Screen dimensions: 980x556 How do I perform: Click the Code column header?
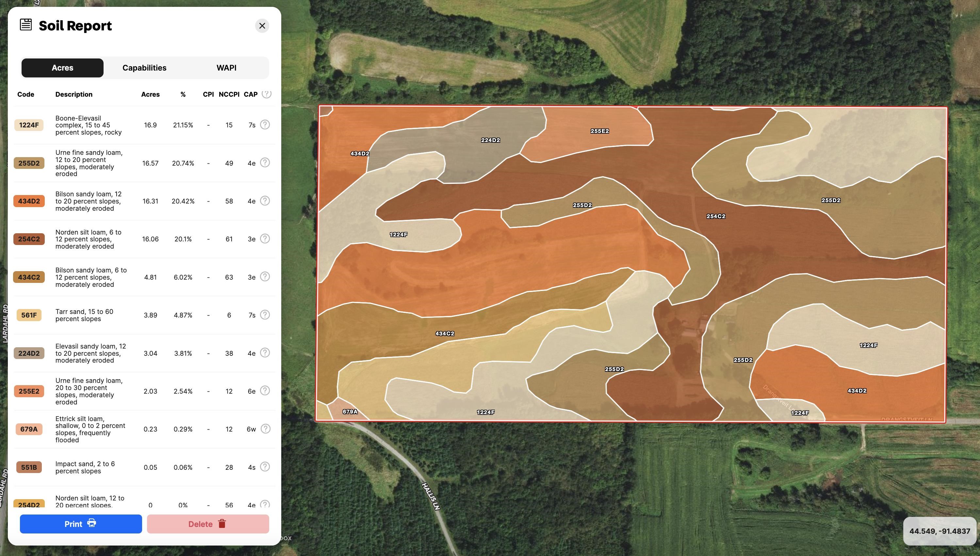(25, 94)
